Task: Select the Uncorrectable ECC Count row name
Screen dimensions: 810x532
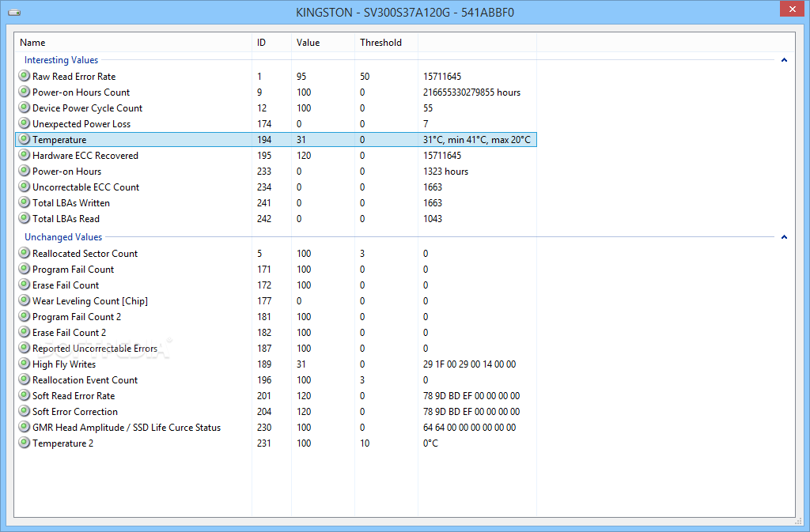Action: 85,187
